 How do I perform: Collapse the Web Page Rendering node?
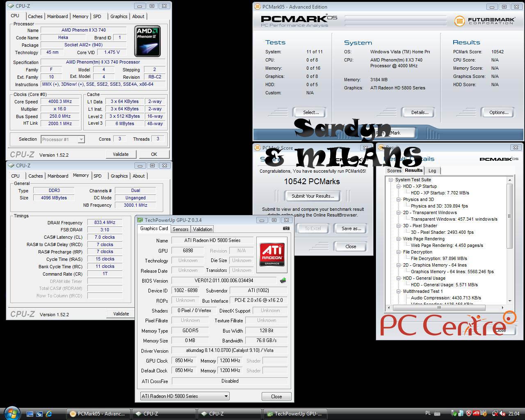coord(398,239)
